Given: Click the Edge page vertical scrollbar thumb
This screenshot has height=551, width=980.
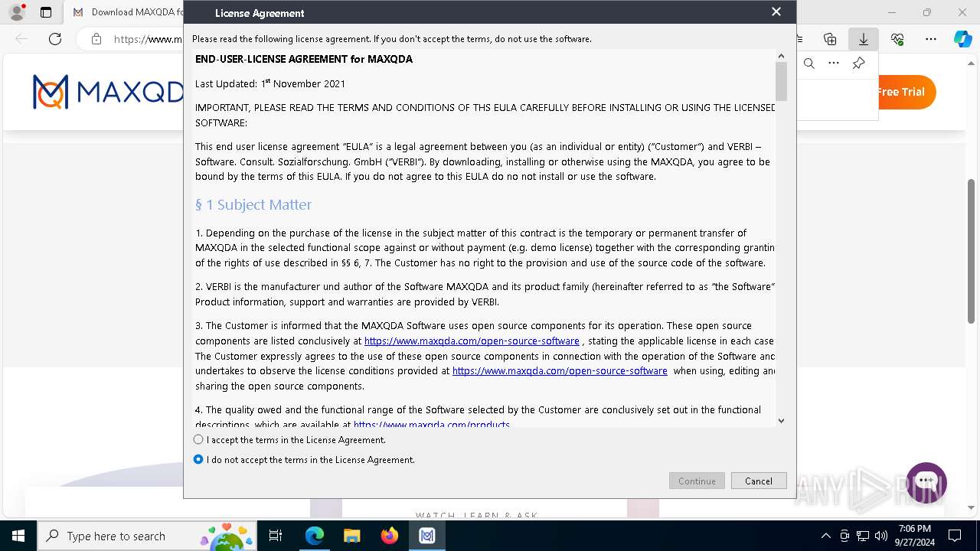Looking at the screenshot, I should click(x=972, y=251).
